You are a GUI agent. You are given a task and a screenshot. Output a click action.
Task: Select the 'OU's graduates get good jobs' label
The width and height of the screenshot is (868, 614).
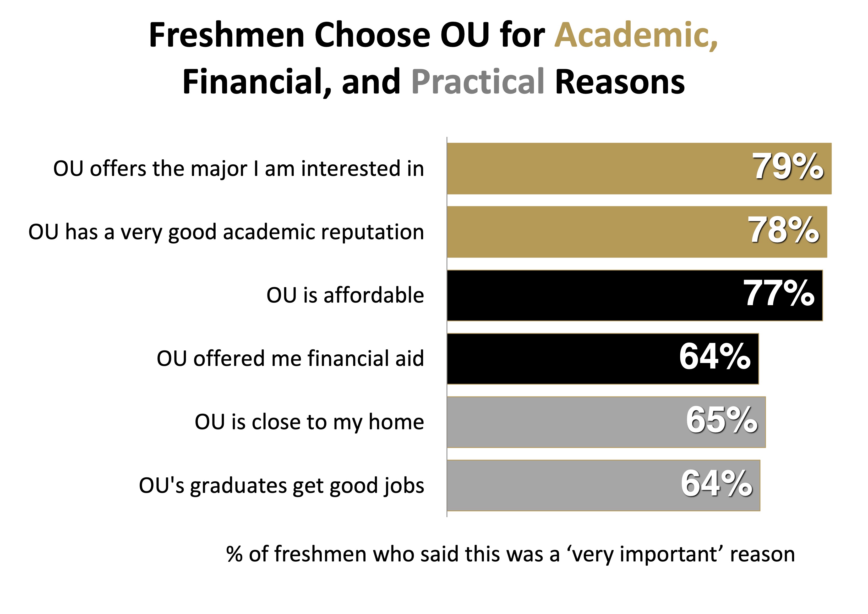pos(281,485)
